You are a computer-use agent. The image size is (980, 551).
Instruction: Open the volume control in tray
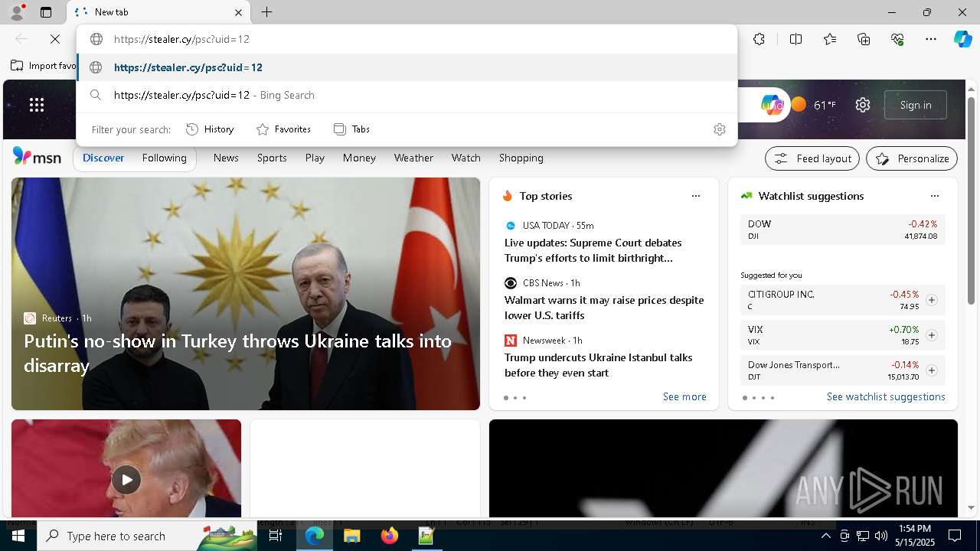pos(880,536)
